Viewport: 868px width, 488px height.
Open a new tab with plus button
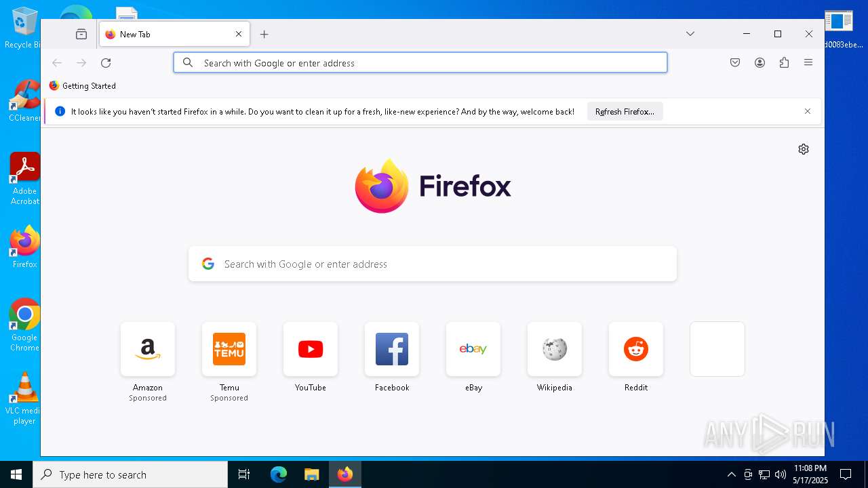[264, 34]
